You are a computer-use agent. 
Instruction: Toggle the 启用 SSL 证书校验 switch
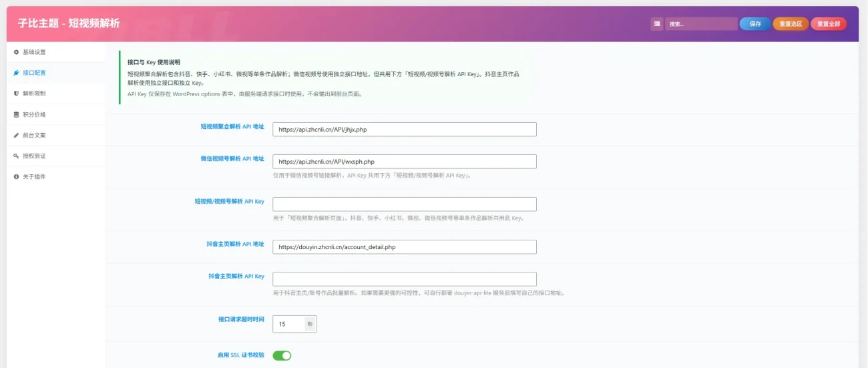pos(282,355)
